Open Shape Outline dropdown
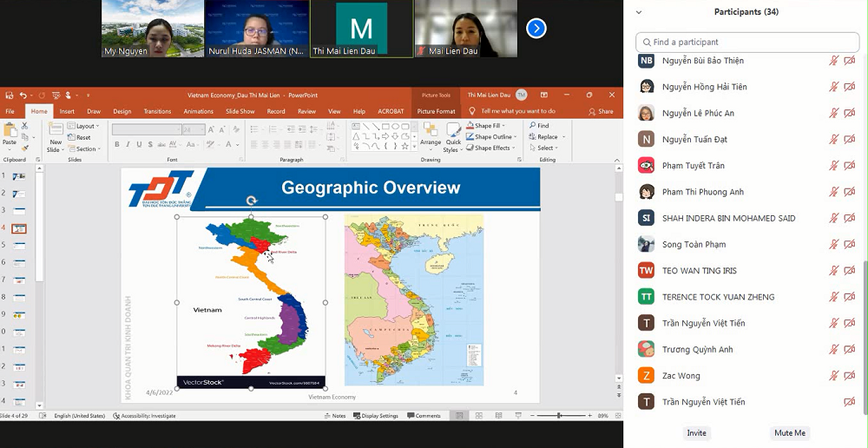868x448 pixels. [x=491, y=137]
